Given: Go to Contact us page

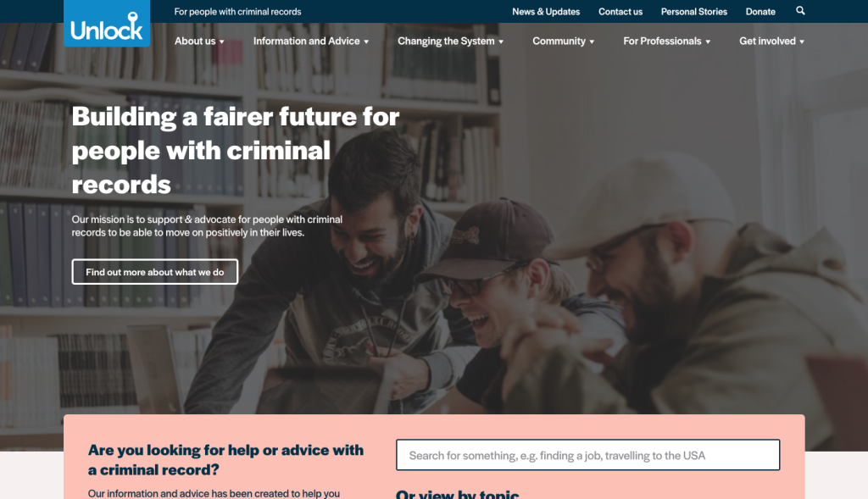Looking at the screenshot, I should [620, 12].
